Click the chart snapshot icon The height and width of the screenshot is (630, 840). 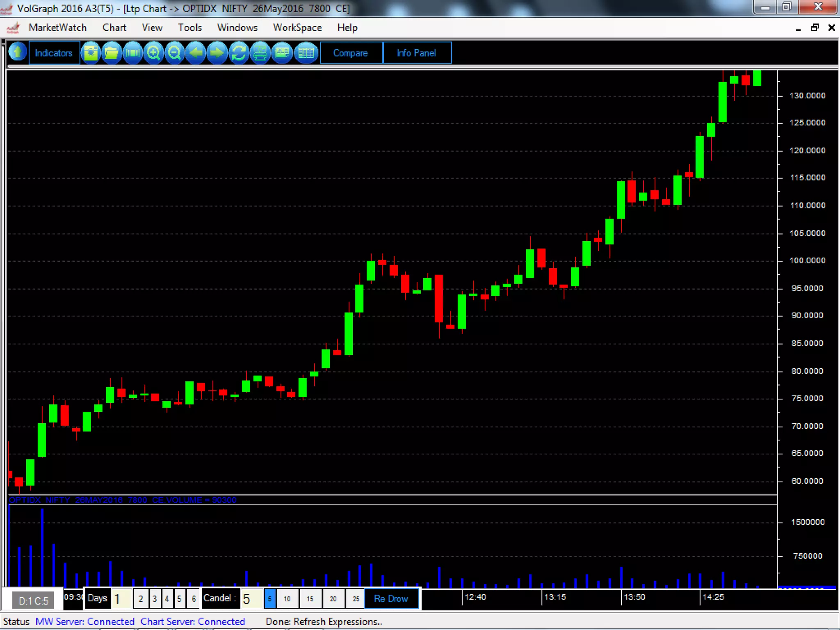pos(91,53)
